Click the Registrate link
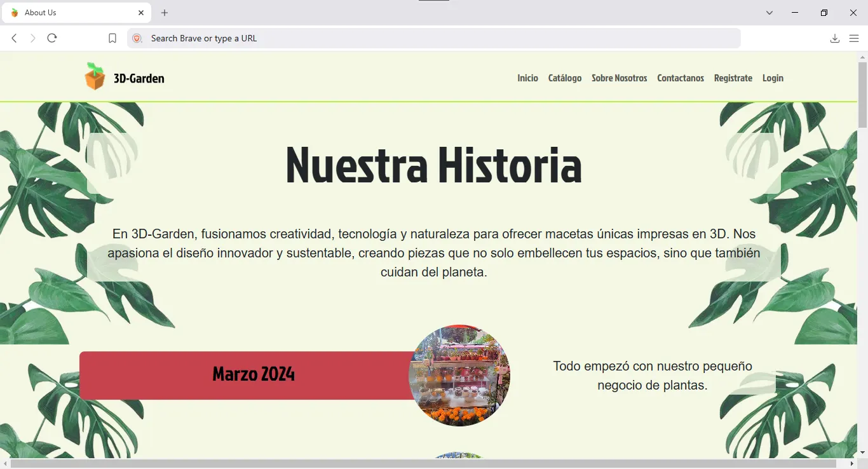This screenshot has width=868, height=469. [733, 78]
